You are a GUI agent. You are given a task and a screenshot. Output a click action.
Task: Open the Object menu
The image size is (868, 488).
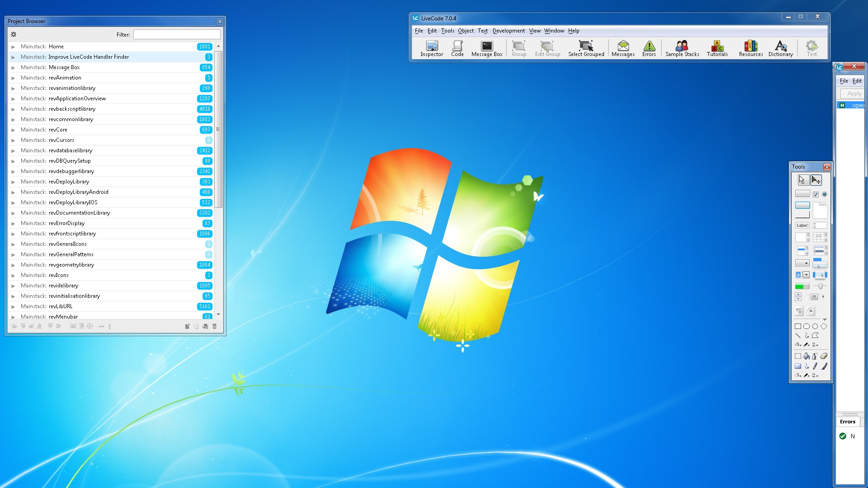(x=466, y=31)
